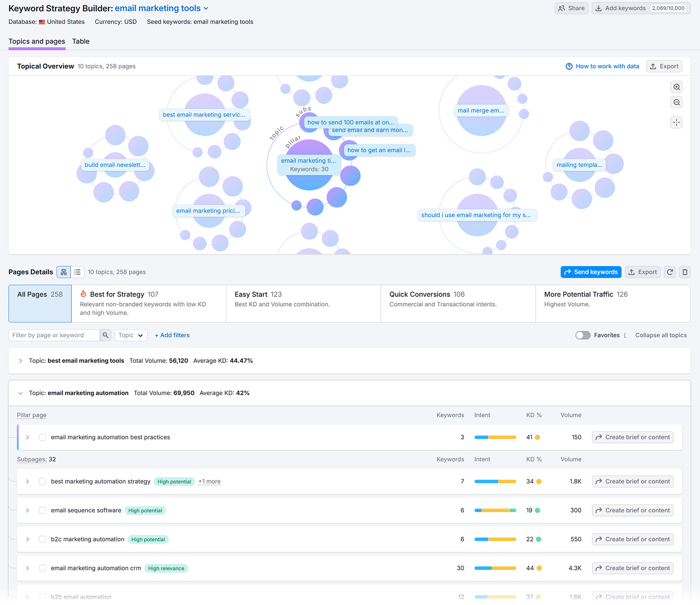This screenshot has height=605, width=700.
Task: Switch Pages Details to hierarchy view
Action: (63, 272)
